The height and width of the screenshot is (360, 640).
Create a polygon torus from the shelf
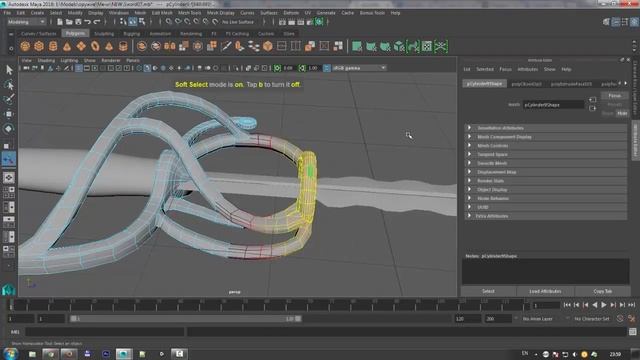(95, 46)
